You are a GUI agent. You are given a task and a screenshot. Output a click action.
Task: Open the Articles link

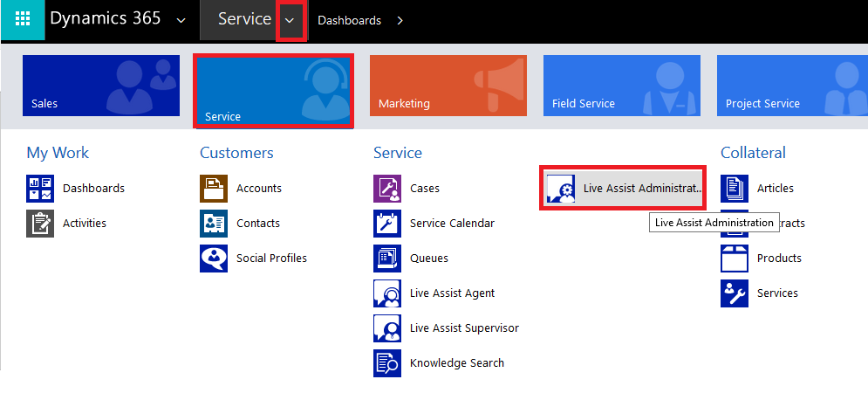(775, 189)
